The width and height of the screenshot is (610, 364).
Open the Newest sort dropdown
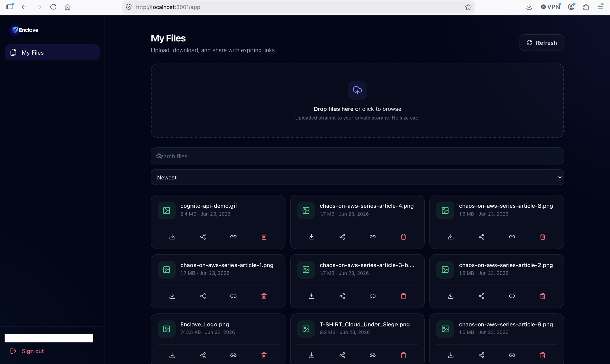357,177
